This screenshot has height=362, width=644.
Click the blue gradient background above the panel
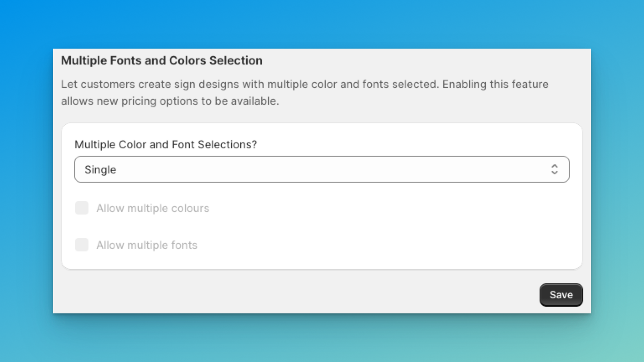pos(322,23)
